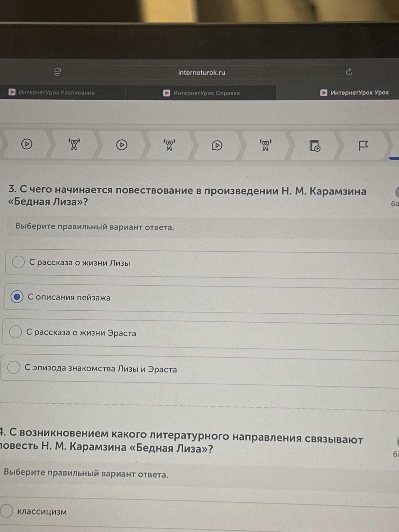The height and width of the screenshot is (532, 399).
Task: Open the second video play step icon
Action: click(x=122, y=145)
